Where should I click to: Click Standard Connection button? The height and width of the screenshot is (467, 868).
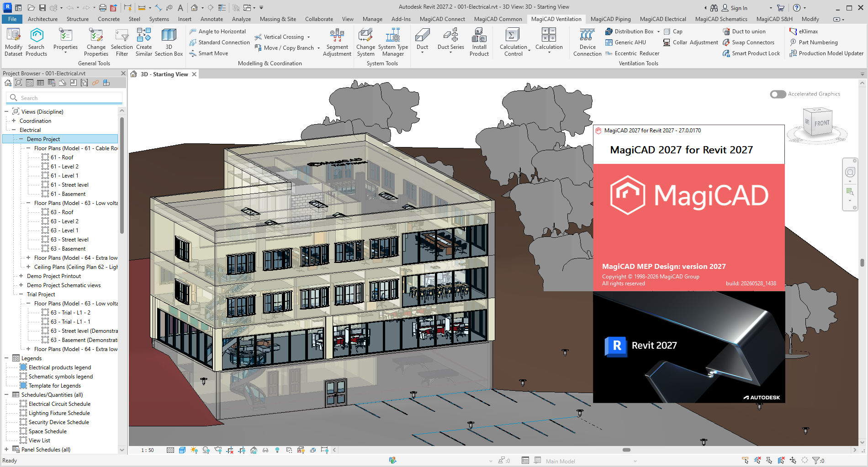pyautogui.click(x=219, y=42)
